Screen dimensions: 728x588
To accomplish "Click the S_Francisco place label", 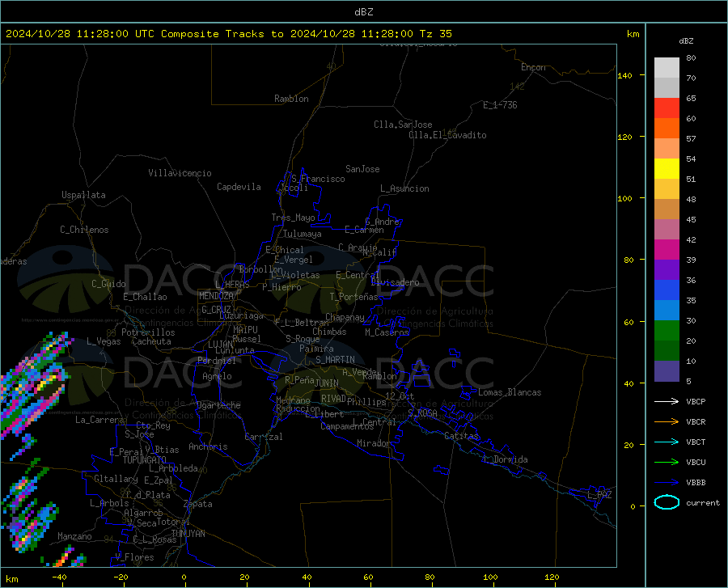I will 318,179.
